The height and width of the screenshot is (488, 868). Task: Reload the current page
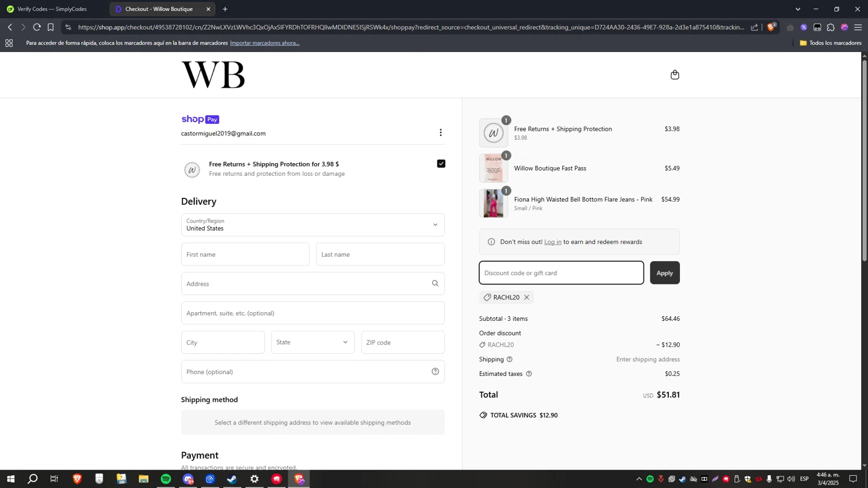point(36,27)
